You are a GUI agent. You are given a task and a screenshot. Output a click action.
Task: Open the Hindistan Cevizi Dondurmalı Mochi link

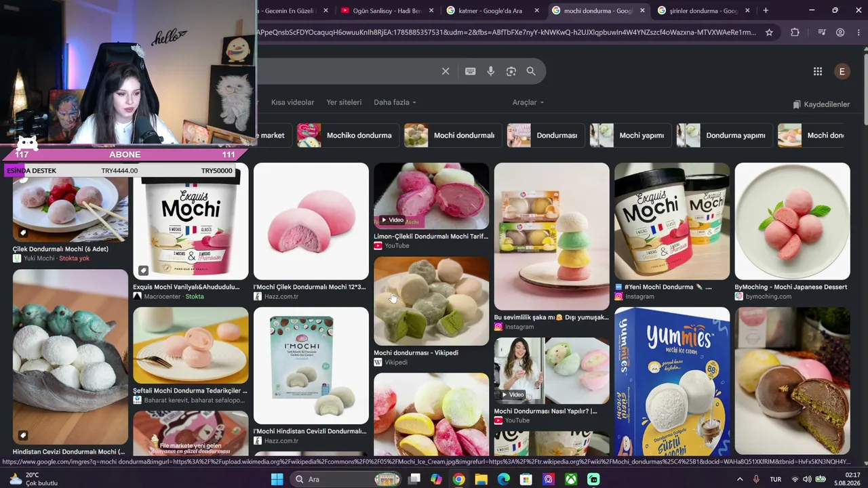click(x=69, y=451)
